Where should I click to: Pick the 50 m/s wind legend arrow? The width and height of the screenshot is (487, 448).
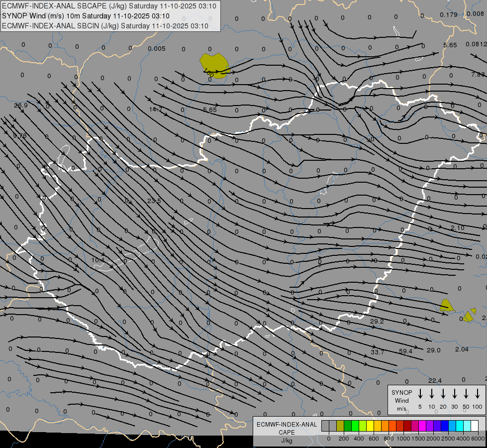pos(466,394)
